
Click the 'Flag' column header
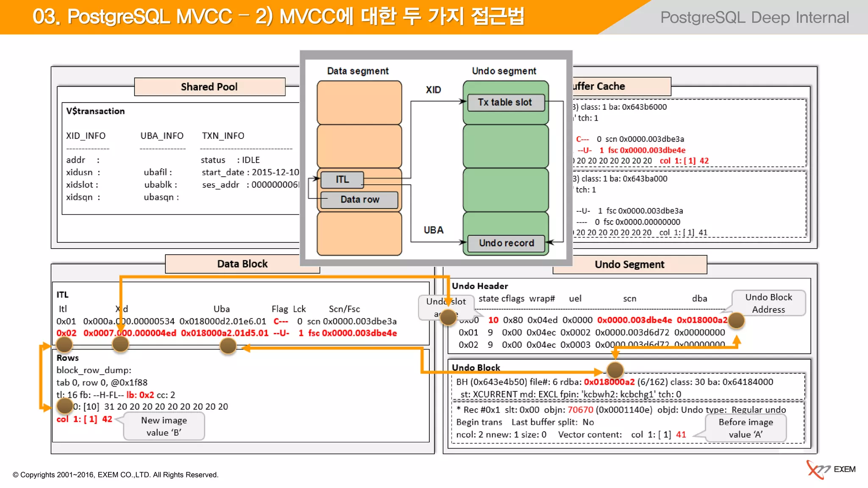[x=280, y=309]
